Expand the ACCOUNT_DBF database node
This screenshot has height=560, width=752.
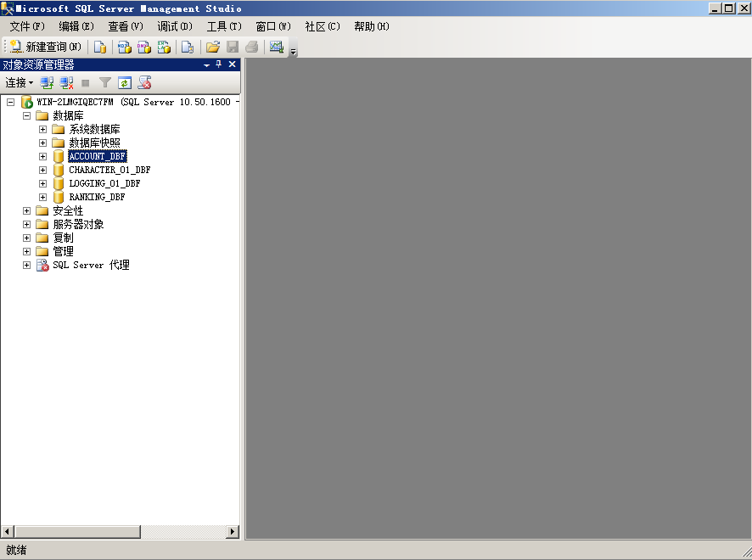[x=42, y=156]
